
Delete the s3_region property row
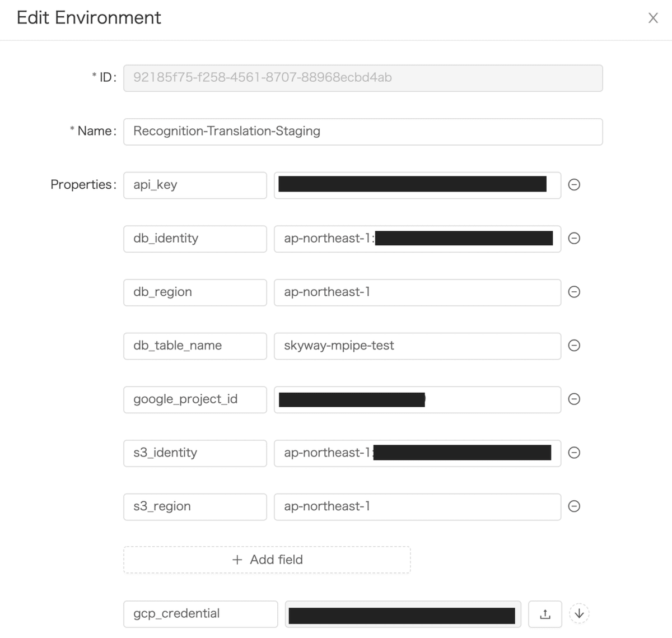click(x=574, y=506)
